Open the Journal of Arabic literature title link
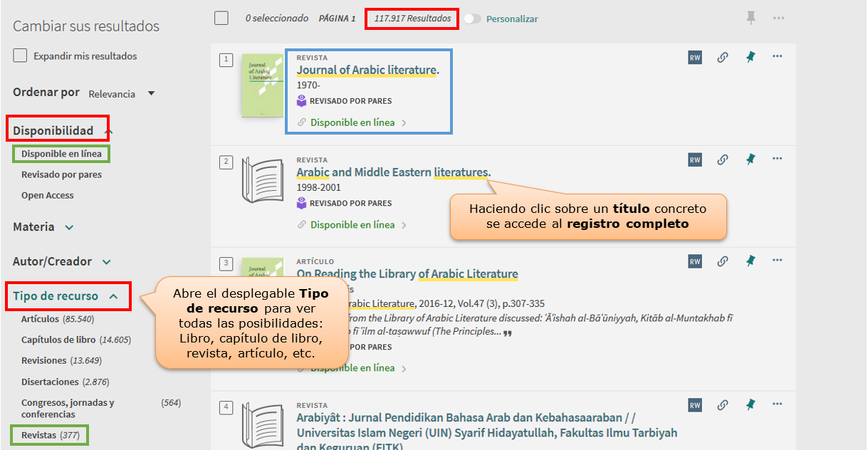Image resolution: width=868 pixels, height=450 pixels. pyautogui.click(x=367, y=70)
